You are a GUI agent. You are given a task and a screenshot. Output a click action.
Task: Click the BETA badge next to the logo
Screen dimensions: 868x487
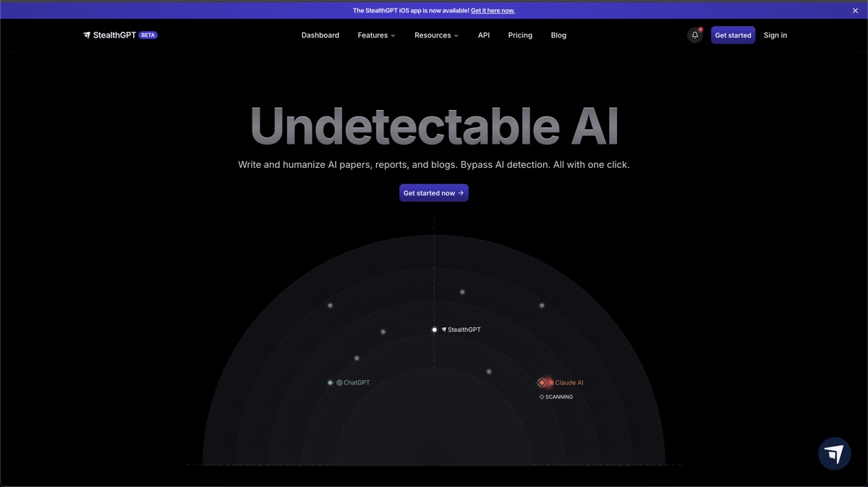point(148,35)
